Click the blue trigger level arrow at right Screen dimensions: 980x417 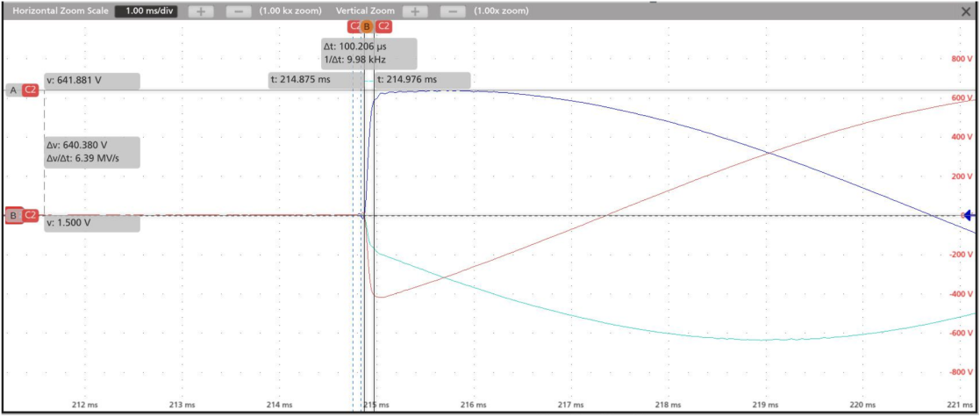click(969, 215)
